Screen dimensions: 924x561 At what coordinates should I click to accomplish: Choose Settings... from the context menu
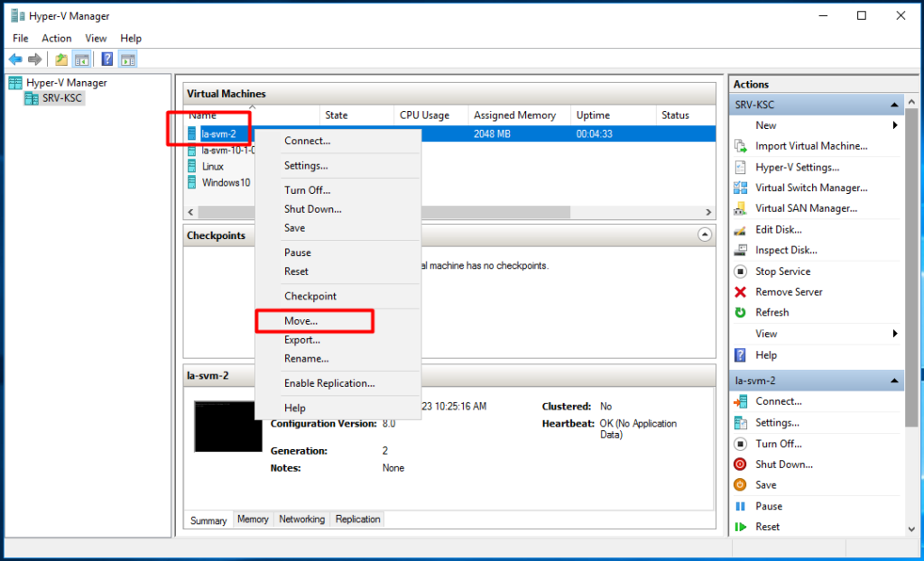point(337,166)
